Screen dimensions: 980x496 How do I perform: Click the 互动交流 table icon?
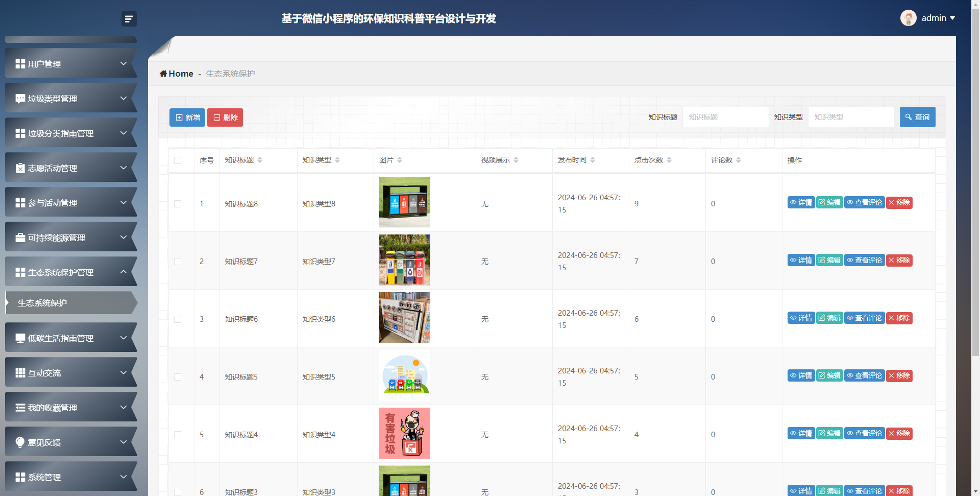20,373
